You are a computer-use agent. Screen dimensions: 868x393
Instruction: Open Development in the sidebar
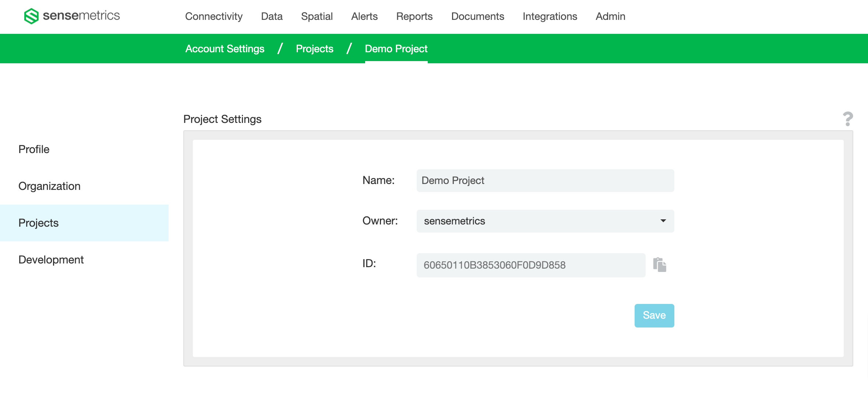coord(84,260)
